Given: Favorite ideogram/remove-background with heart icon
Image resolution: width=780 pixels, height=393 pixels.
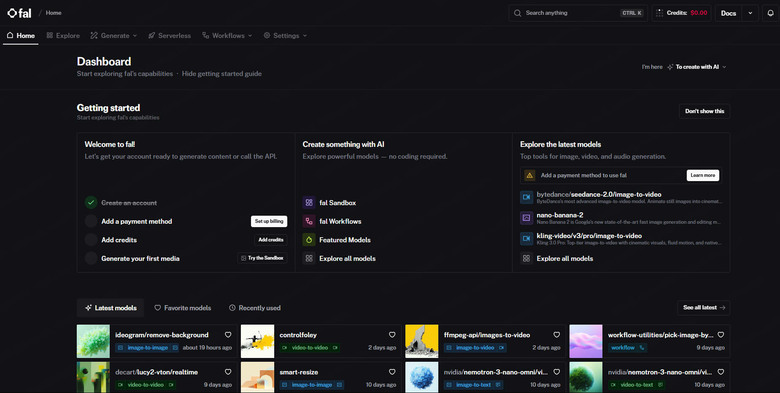Looking at the screenshot, I should click(228, 335).
